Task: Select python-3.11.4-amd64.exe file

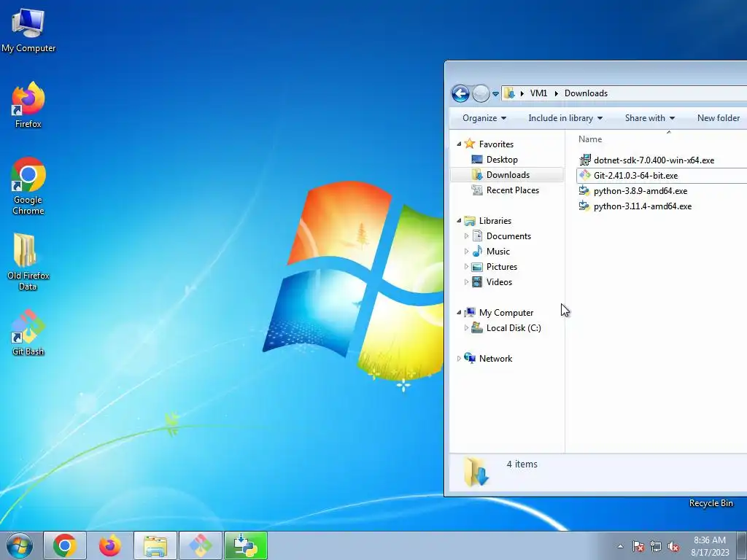Action: tap(642, 206)
